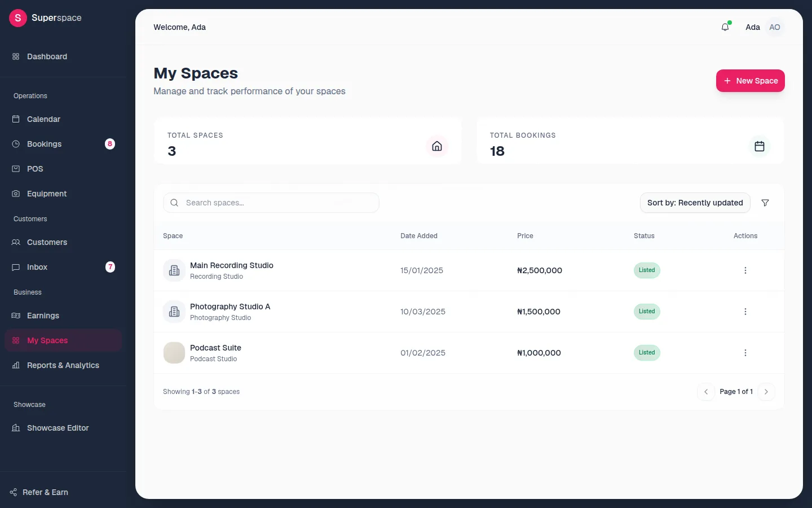Open Reports & Analytics in the sidebar
The height and width of the screenshot is (508, 812).
coord(63,365)
